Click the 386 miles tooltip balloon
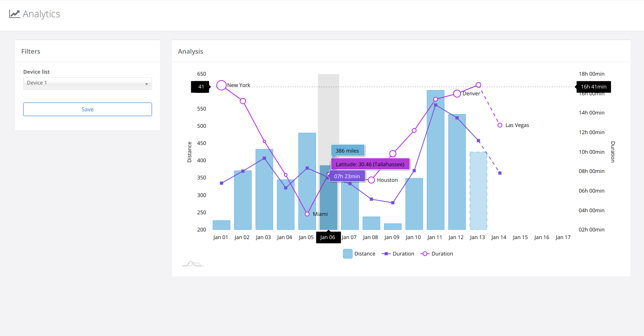 (x=348, y=151)
